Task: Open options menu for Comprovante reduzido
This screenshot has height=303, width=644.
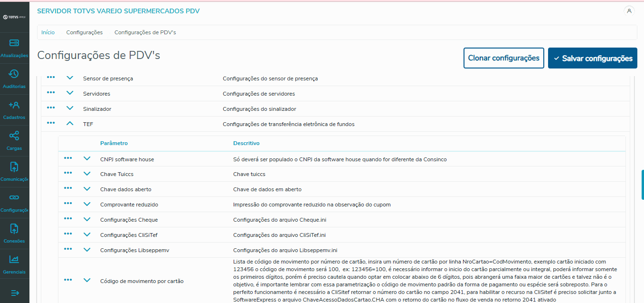Action: 68,204
